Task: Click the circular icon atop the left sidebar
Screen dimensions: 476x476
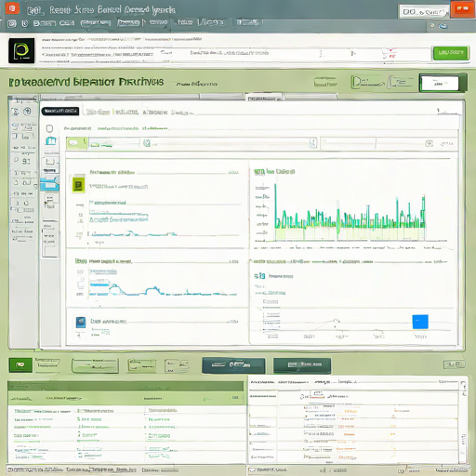Action: coord(27,111)
